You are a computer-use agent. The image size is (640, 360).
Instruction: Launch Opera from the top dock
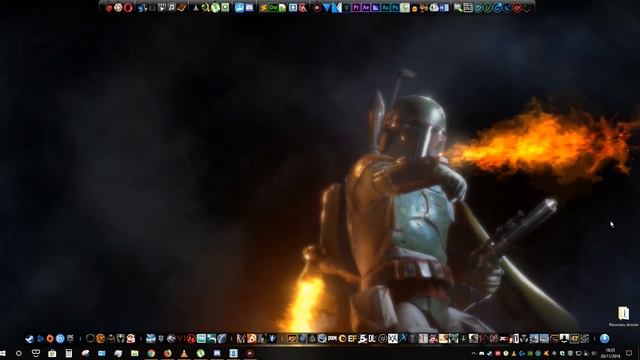pyautogui.click(x=128, y=7)
